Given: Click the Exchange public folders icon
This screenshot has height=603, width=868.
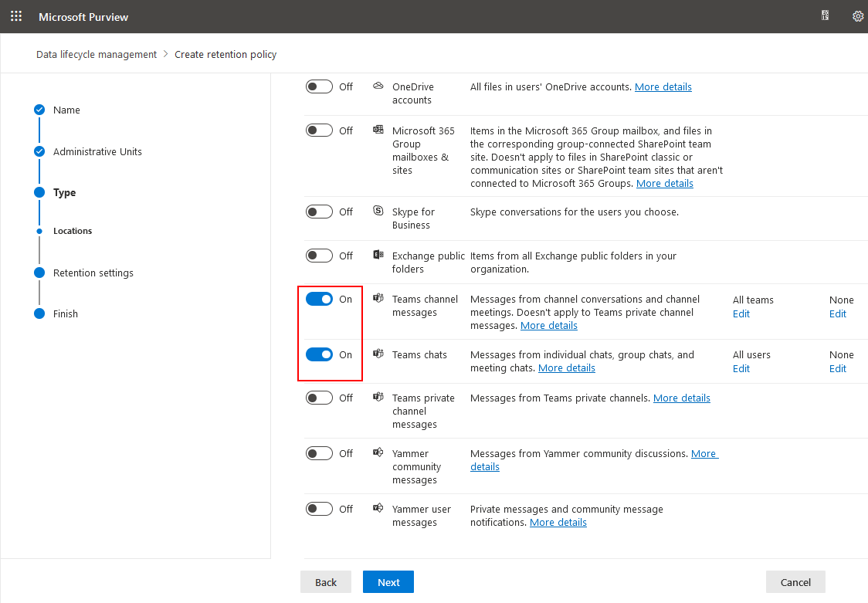Looking at the screenshot, I should pyautogui.click(x=378, y=255).
